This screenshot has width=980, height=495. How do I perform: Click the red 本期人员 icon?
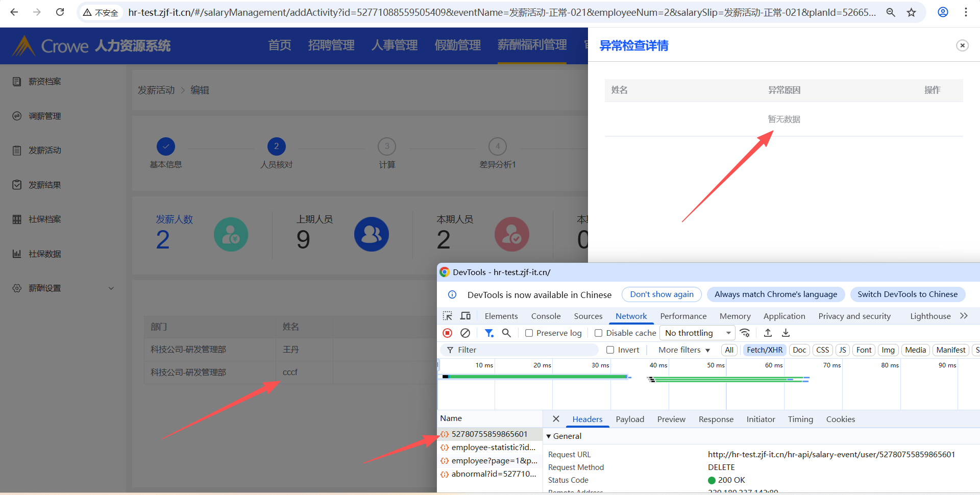pyautogui.click(x=512, y=234)
